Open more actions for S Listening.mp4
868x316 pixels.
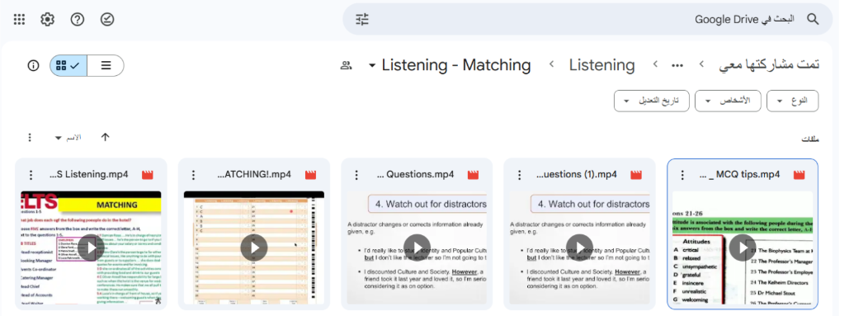(x=31, y=175)
